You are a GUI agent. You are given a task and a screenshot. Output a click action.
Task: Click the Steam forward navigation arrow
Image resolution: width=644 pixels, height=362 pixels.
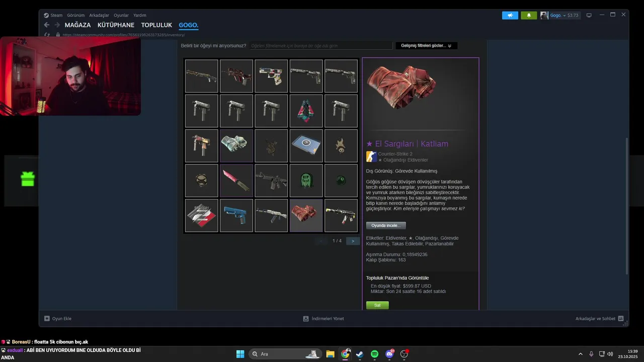tap(57, 25)
